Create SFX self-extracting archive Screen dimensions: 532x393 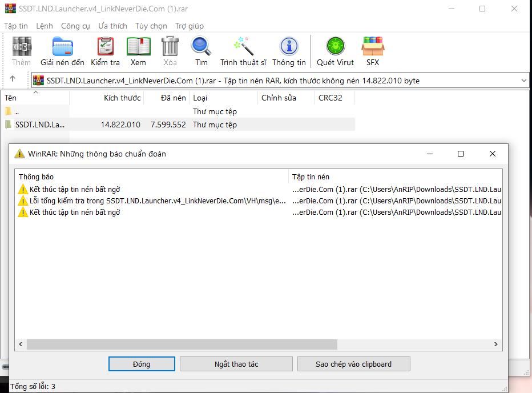(x=373, y=51)
